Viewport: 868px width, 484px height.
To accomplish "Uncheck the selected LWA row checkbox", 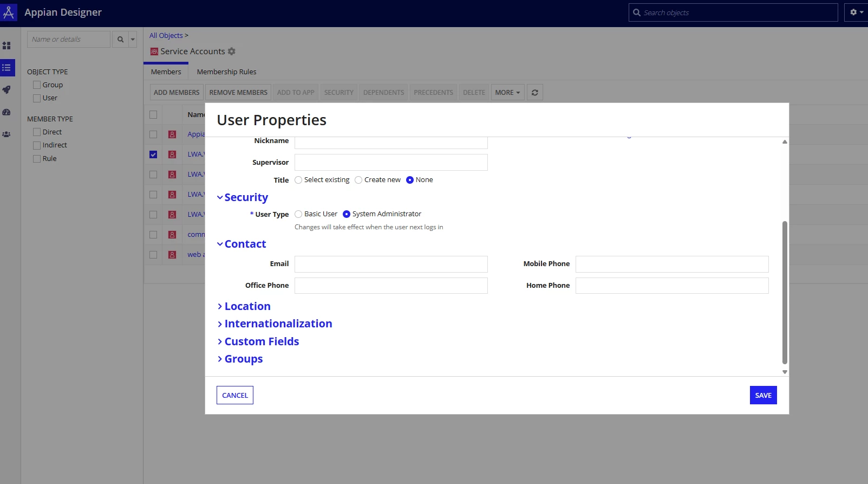I will click(x=153, y=154).
